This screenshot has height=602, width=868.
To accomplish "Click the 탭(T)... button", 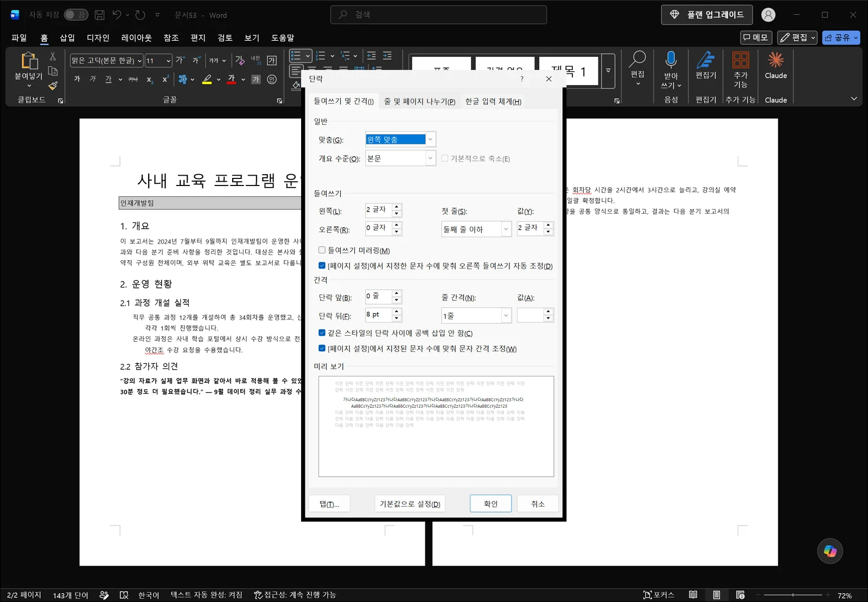I will pos(329,503).
